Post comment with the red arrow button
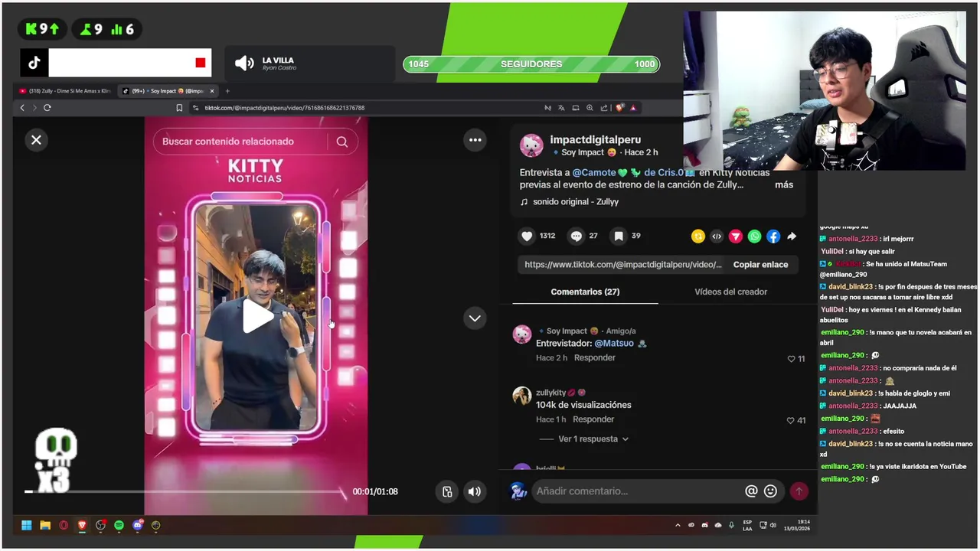980x551 pixels. pyautogui.click(x=799, y=491)
